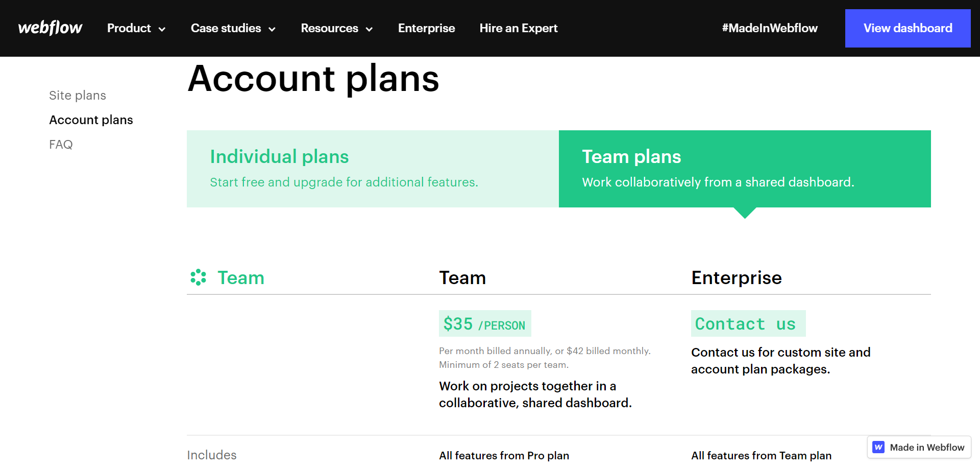Click the Webflow logo

[50, 28]
